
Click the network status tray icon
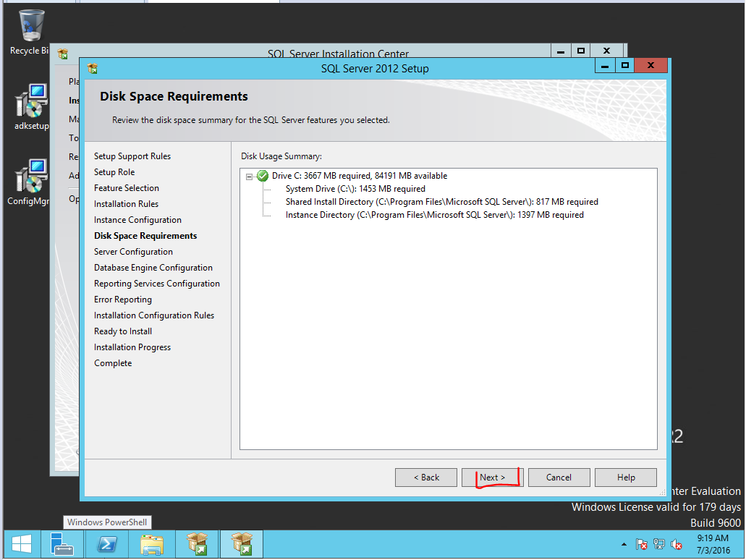[659, 544]
